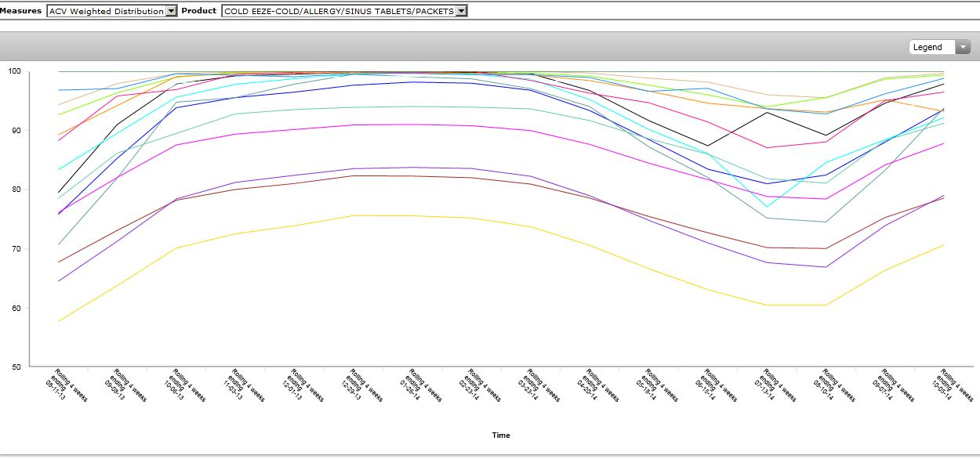Click the 90 value on y-axis

pos(16,131)
